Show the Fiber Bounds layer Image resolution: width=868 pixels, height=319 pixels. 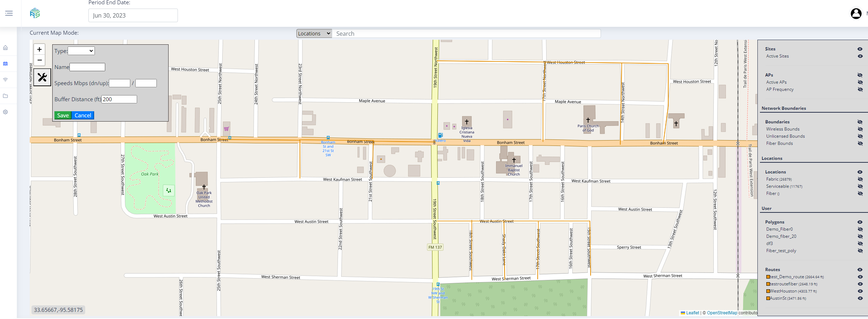click(x=860, y=143)
